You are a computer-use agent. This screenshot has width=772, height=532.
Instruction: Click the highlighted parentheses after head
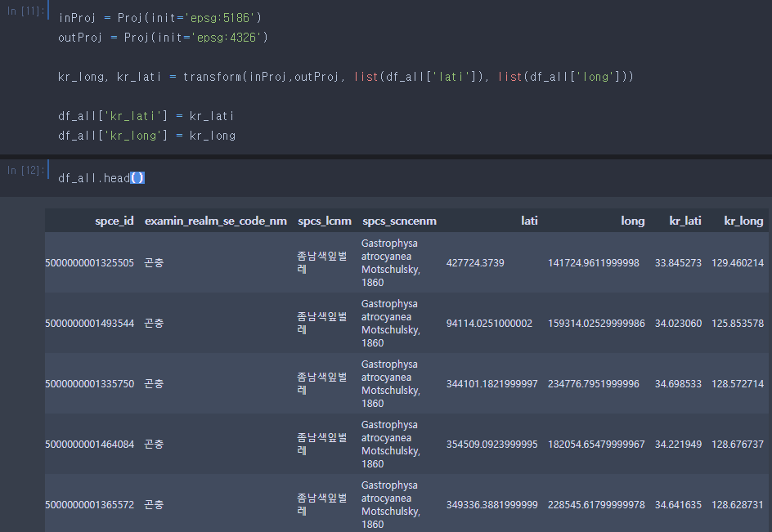(x=137, y=177)
